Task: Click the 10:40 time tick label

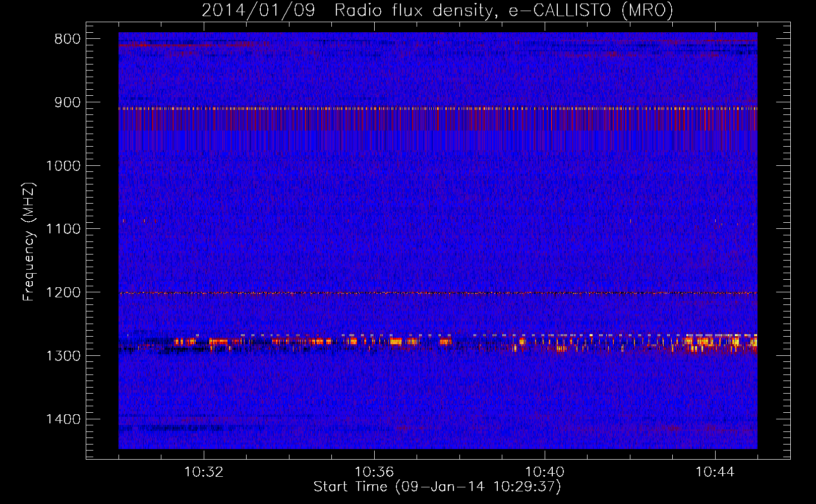Action: pyautogui.click(x=545, y=472)
